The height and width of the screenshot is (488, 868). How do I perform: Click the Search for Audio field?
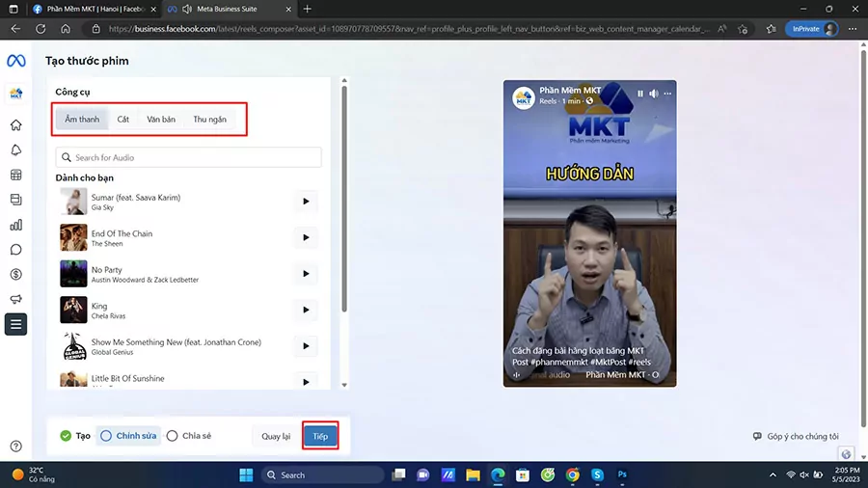(188, 158)
